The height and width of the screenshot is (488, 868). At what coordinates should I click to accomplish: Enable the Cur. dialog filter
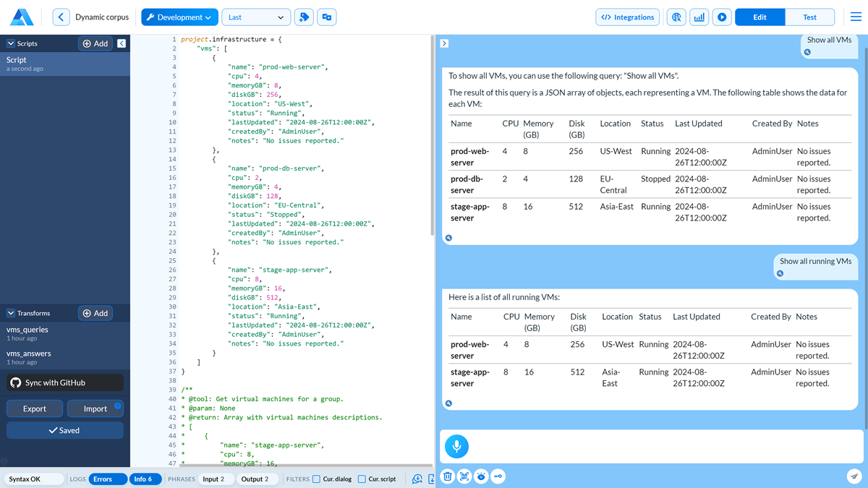coord(317,479)
